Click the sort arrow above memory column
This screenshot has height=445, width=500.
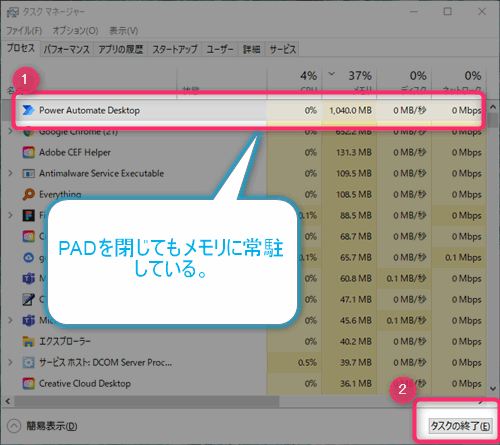332,74
